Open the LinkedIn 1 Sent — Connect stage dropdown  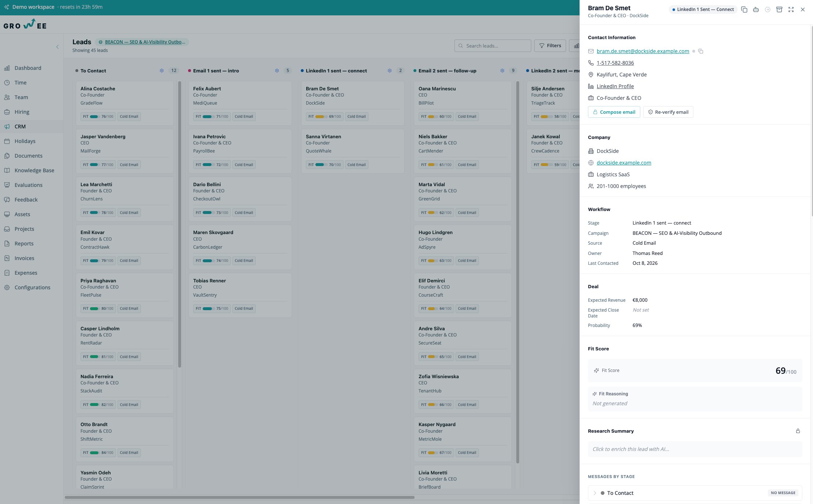tap(703, 10)
